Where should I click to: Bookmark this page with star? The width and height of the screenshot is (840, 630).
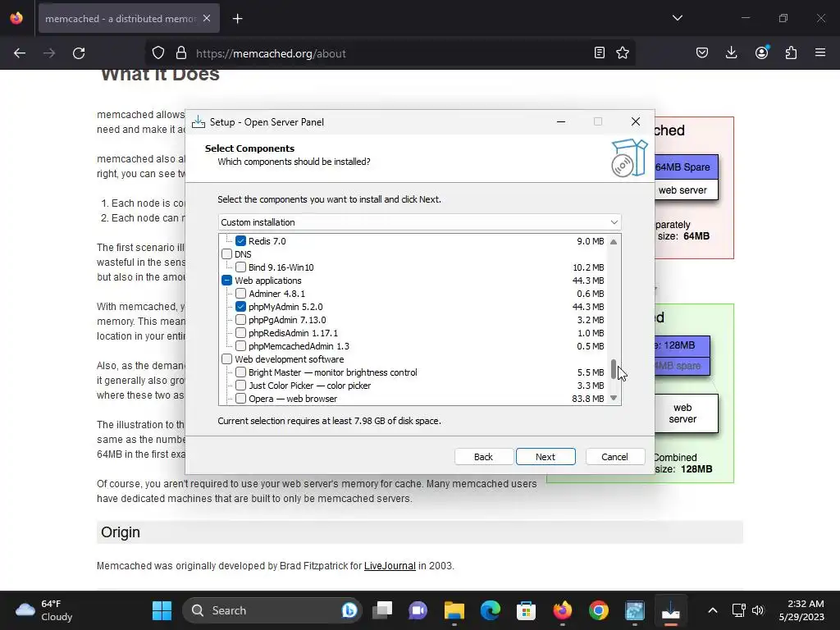click(x=623, y=53)
